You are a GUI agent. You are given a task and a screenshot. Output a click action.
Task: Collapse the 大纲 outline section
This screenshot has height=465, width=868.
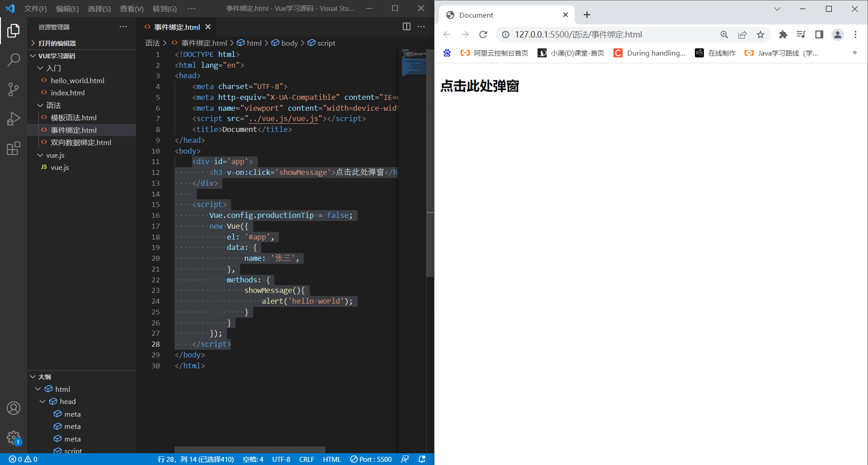click(x=81, y=376)
